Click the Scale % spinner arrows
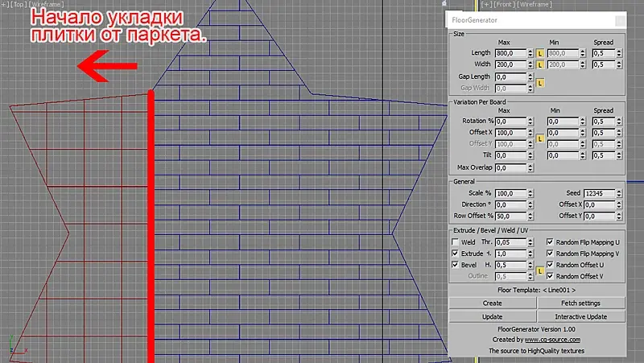This screenshot has height=363, width=644. tap(530, 193)
